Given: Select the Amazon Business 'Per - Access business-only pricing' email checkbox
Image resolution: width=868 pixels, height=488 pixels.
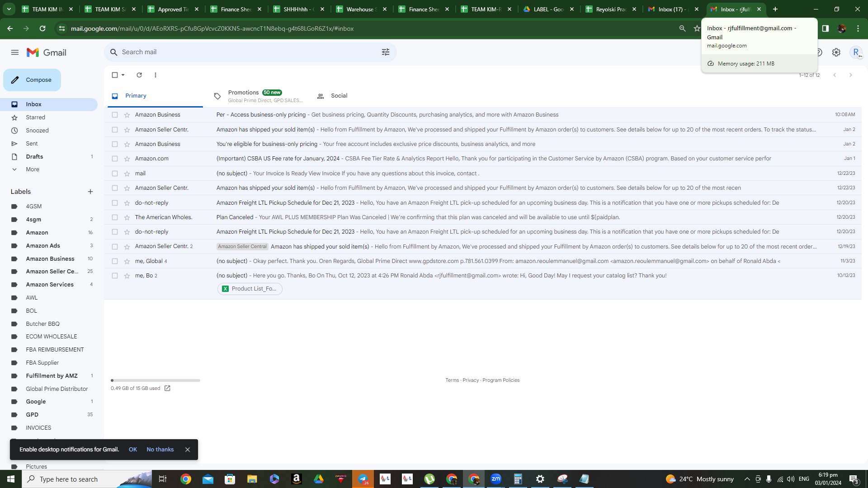Looking at the screenshot, I should (x=115, y=115).
